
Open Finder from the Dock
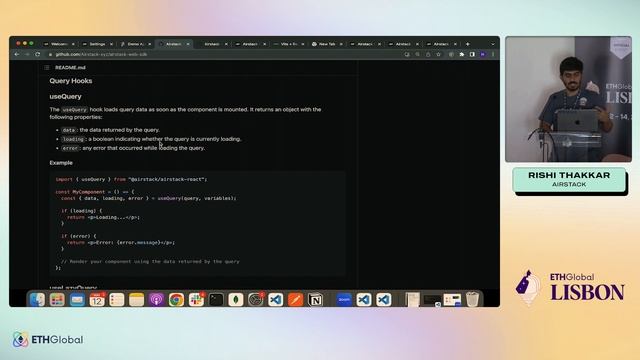38,300
